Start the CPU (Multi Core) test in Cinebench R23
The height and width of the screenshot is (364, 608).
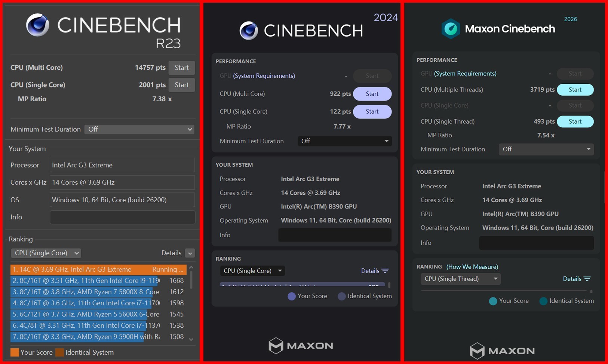[x=182, y=68]
